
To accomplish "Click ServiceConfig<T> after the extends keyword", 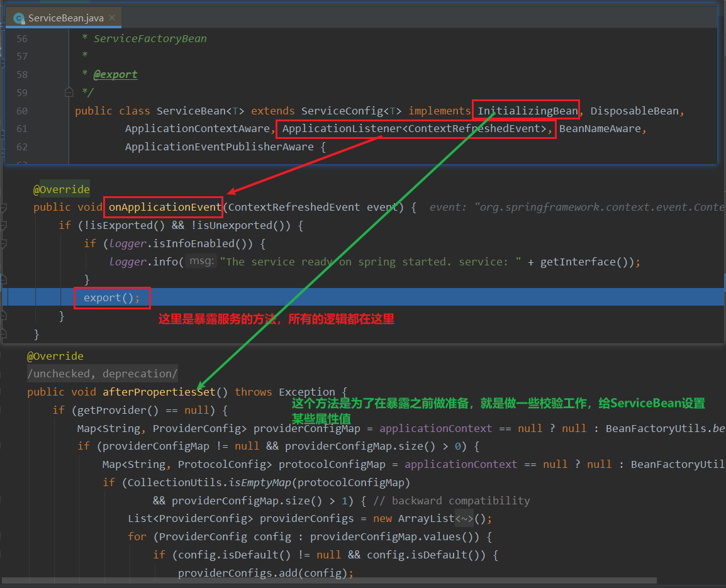I will coord(351,111).
